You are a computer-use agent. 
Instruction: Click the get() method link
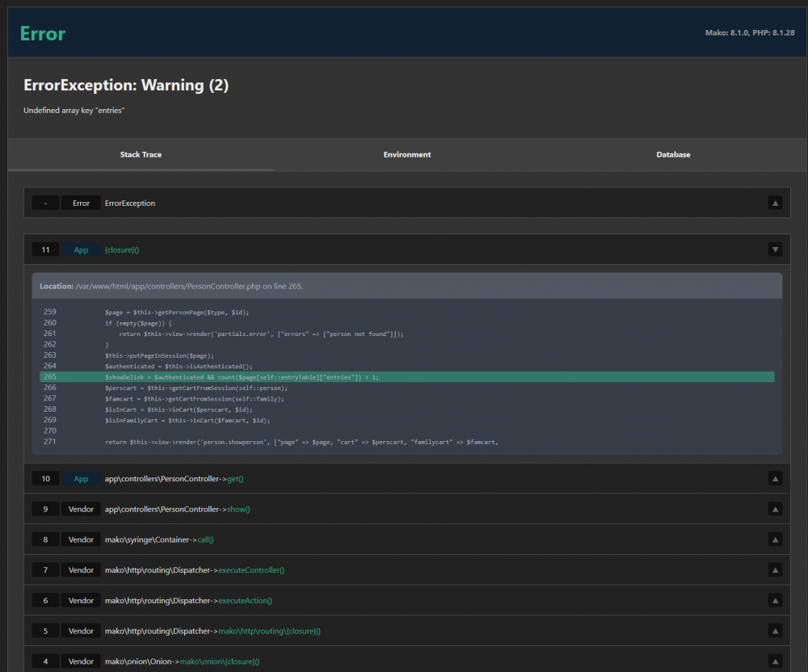(235, 479)
